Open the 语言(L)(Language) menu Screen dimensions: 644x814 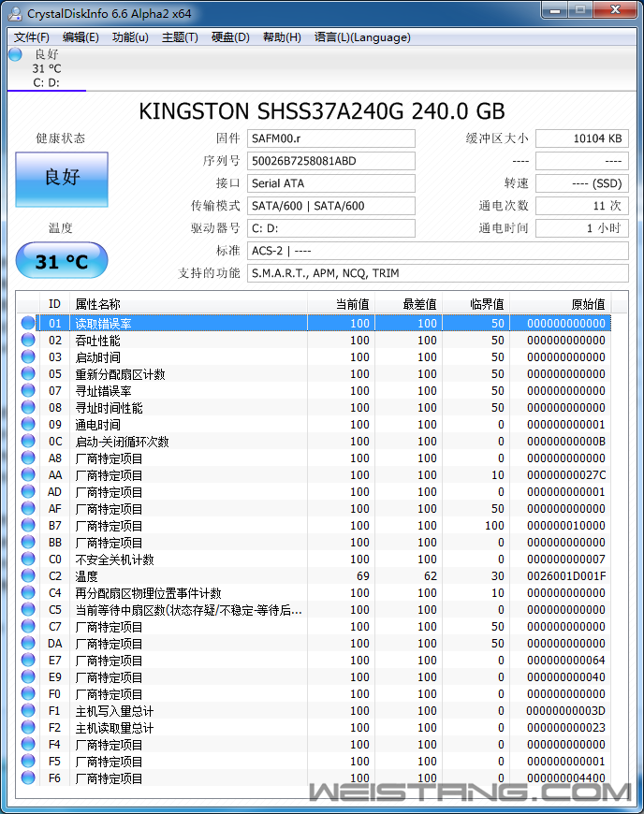[362, 37]
